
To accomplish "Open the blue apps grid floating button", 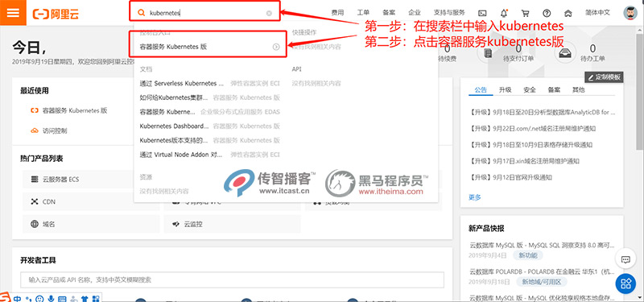I will click(x=625, y=283).
